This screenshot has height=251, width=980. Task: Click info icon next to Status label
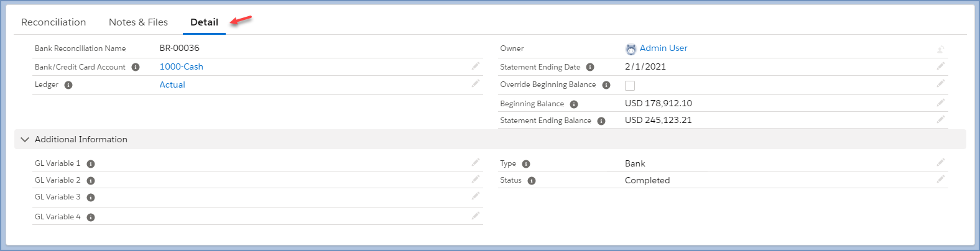[532, 181]
